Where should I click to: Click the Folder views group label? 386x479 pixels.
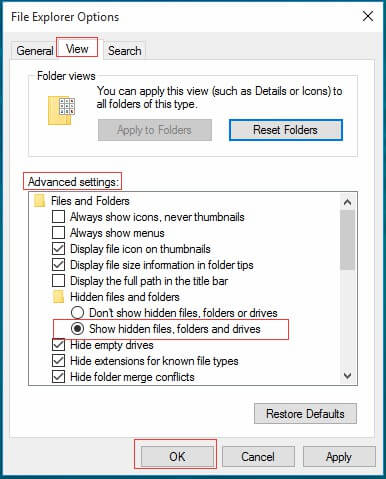[66, 76]
